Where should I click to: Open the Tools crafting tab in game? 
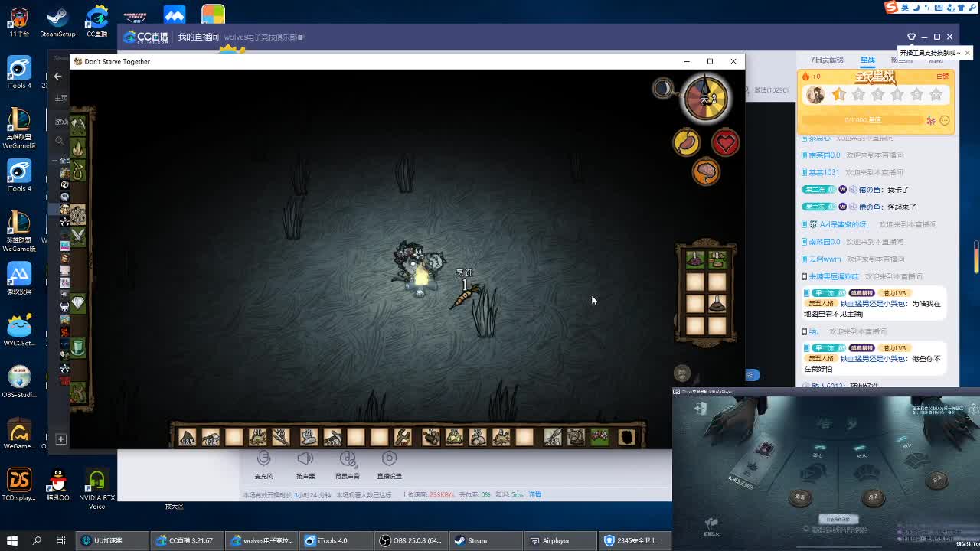click(78, 124)
